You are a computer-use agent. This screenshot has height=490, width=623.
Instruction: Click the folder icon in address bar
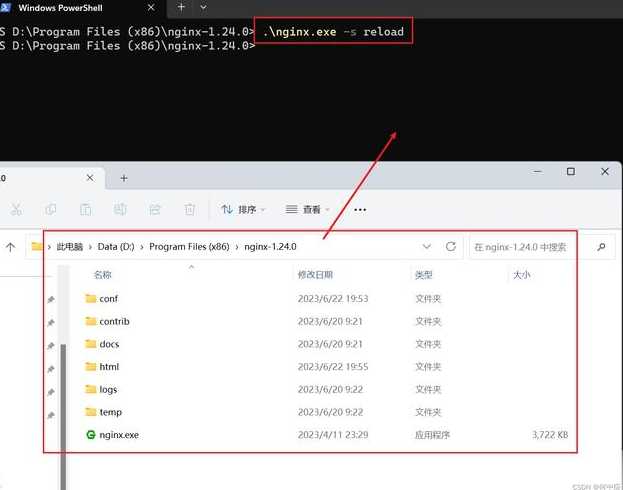coord(37,247)
